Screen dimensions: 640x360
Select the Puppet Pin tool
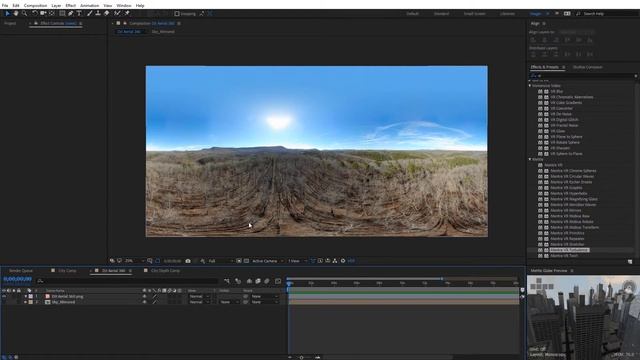click(x=127, y=13)
